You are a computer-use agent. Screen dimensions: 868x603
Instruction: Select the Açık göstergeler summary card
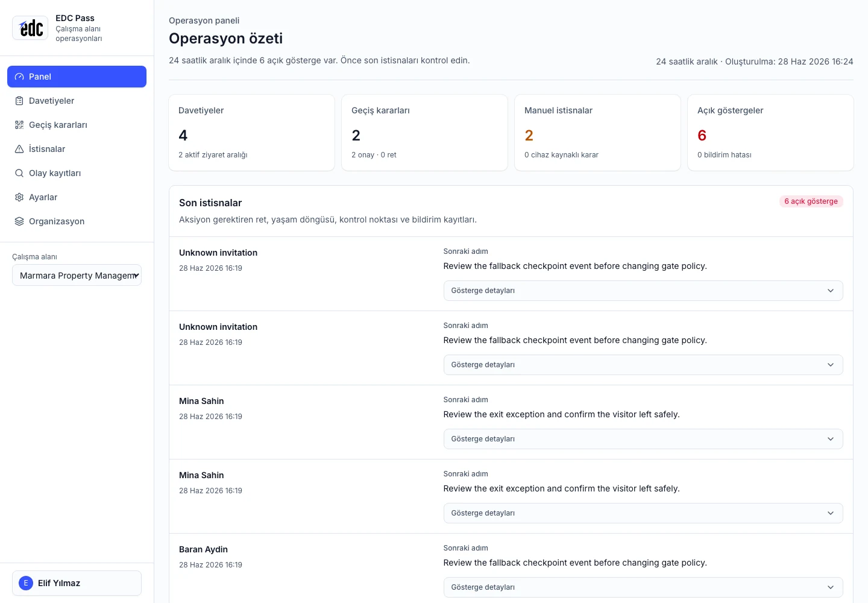click(770, 133)
